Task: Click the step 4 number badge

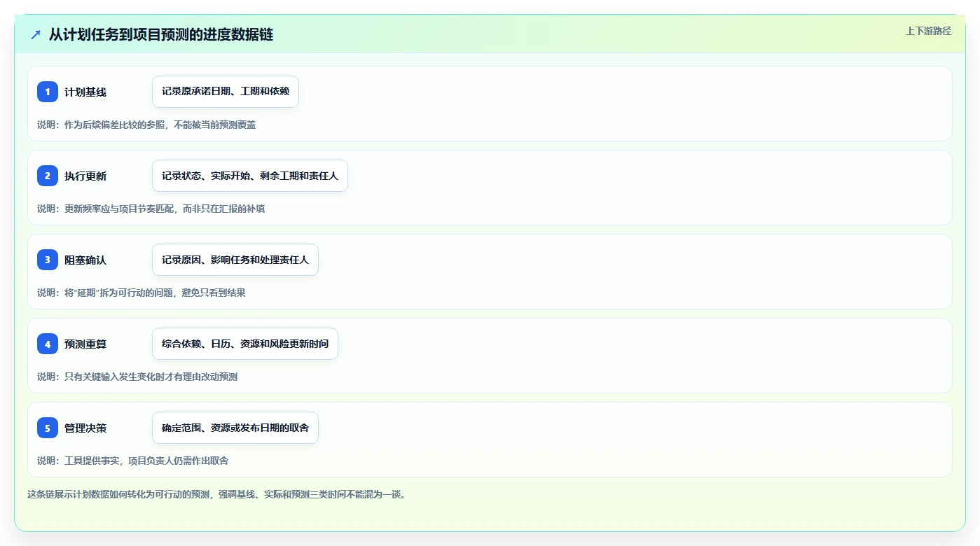Action: pos(48,344)
